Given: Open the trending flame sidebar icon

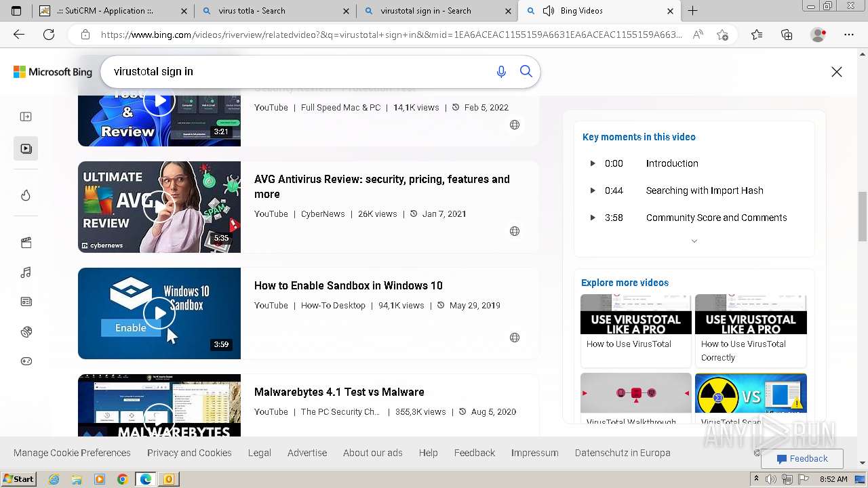Looking at the screenshot, I should pos(26,195).
